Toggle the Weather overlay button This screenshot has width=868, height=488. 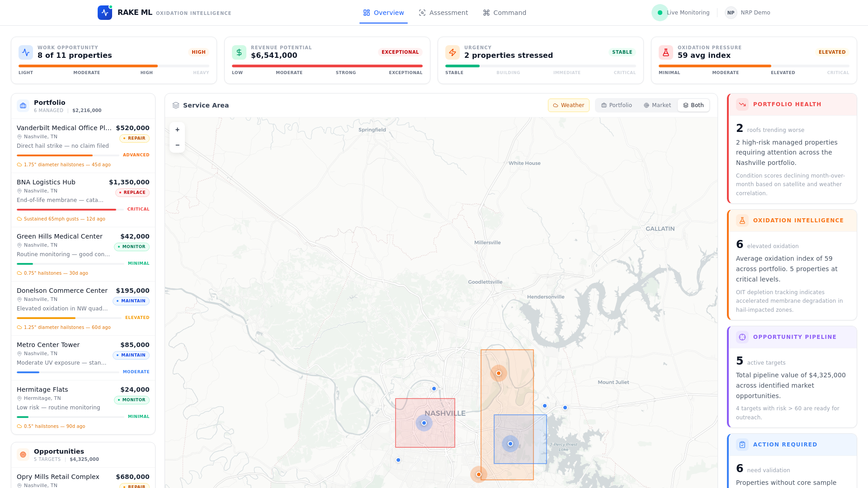tap(568, 105)
